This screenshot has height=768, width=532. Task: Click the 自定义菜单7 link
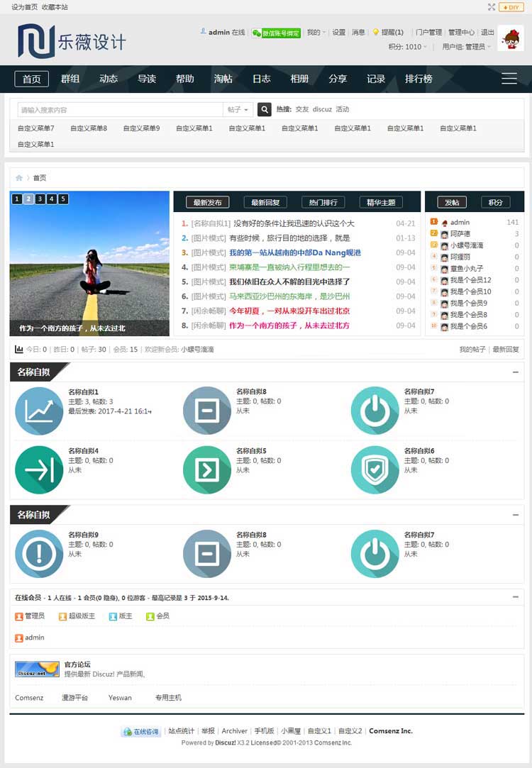coord(35,128)
